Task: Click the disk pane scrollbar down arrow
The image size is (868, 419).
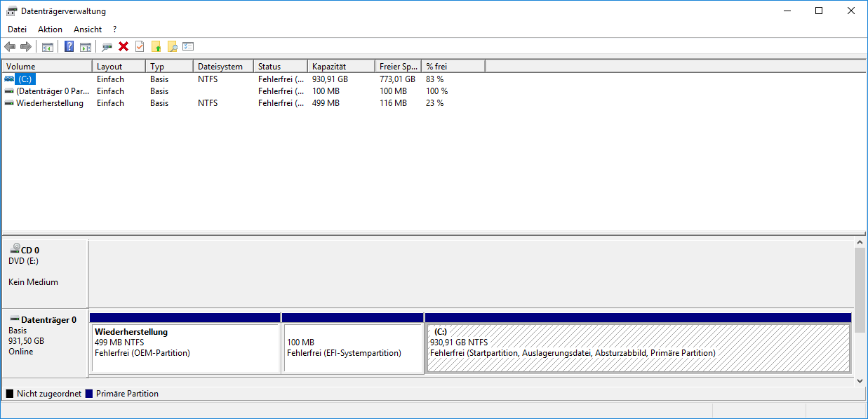Action: 861,380
